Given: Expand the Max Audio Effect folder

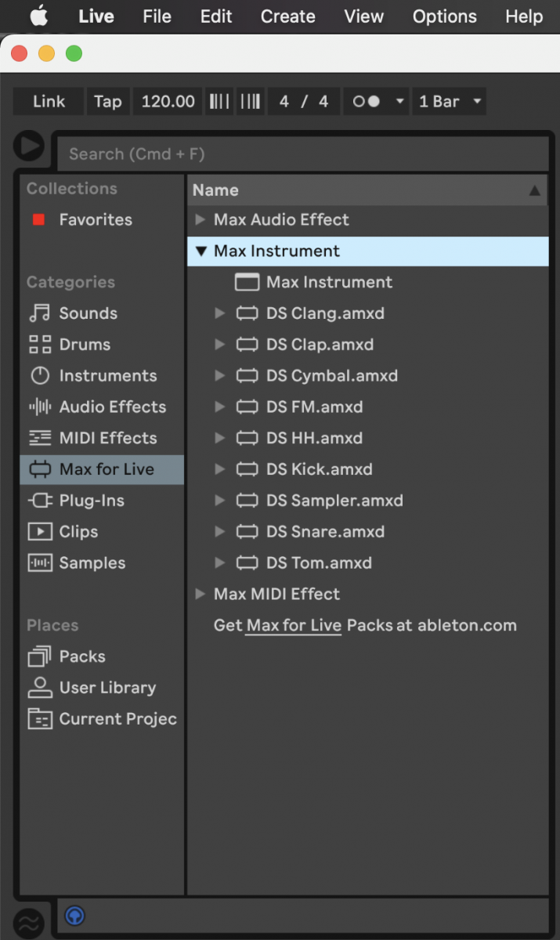Looking at the screenshot, I should tap(201, 220).
